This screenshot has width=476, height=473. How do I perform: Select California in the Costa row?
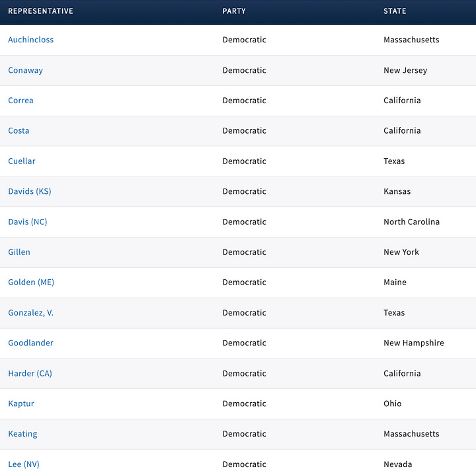click(402, 130)
